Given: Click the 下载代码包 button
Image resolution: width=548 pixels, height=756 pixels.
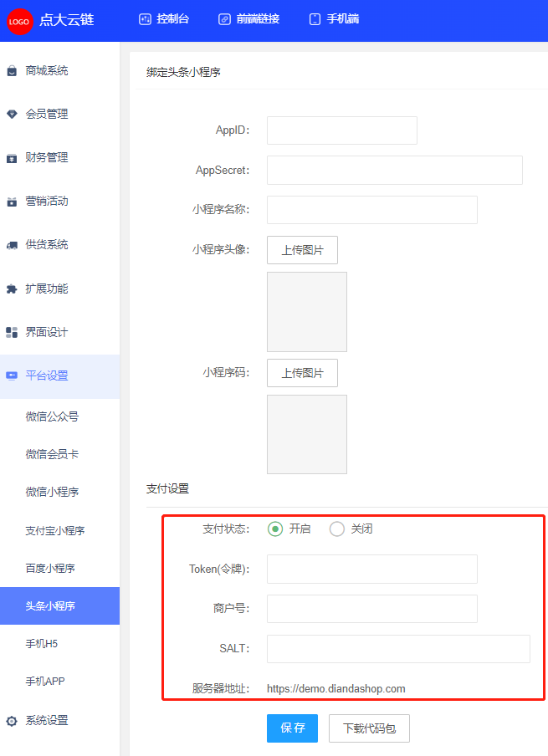Looking at the screenshot, I should (369, 728).
